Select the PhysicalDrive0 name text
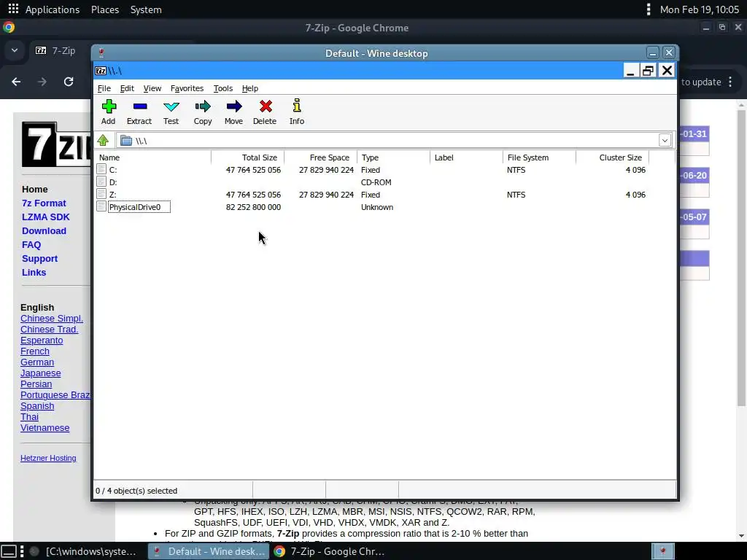The width and height of the screenshot is (747, 560). pos(135,206)
